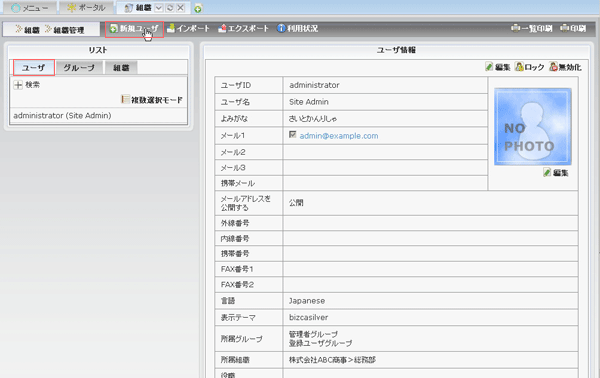Open the dropdown arrow on 組織 tab
This screenshot has height=378, width=600.
point(159,8)
